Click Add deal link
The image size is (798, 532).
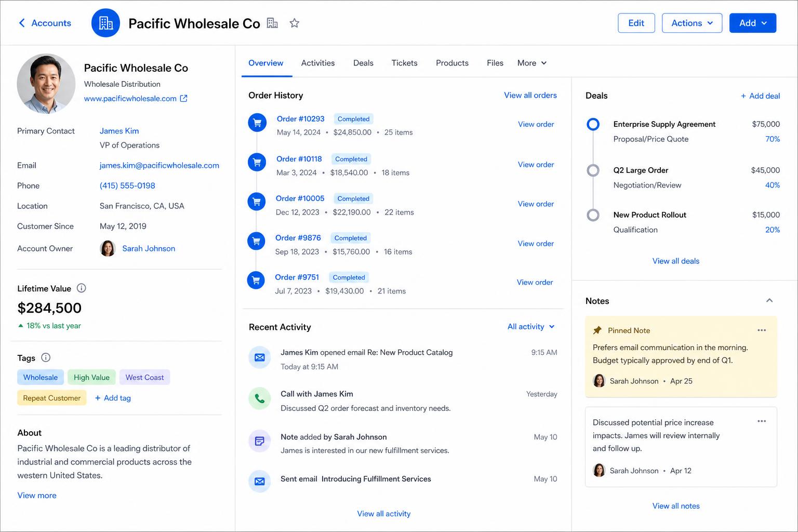tap(760, 96)
